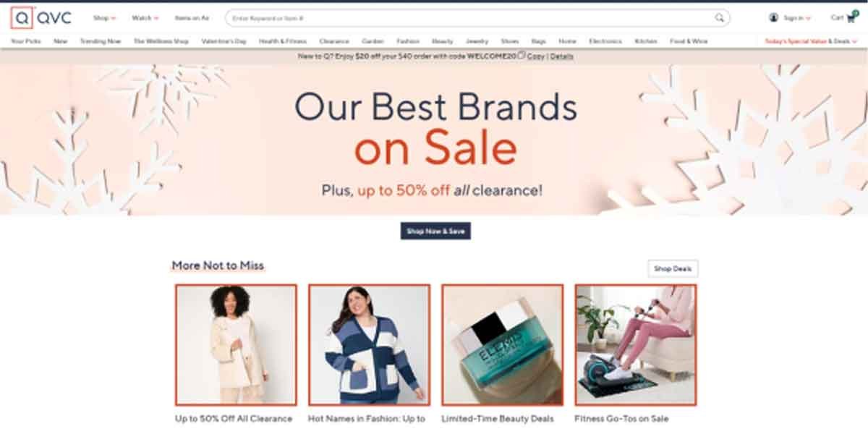The width and height of the screenshot is (868, 434).
Task: Go to the Beauty category
Action: tap(443, 41)
